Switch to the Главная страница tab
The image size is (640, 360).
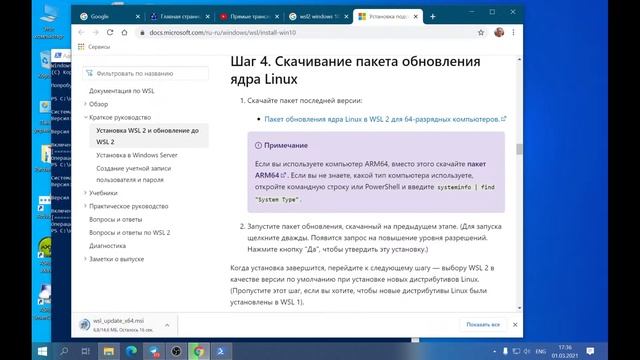178,17
